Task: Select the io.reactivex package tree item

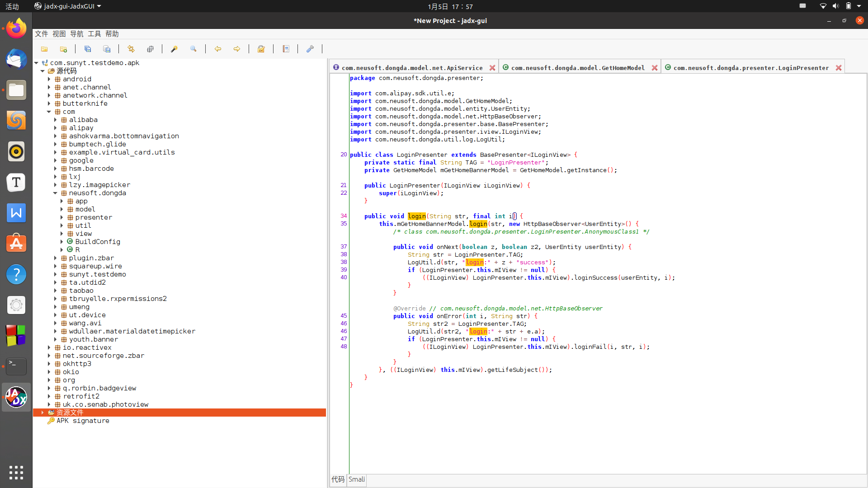Action: [x=87, y=347]
